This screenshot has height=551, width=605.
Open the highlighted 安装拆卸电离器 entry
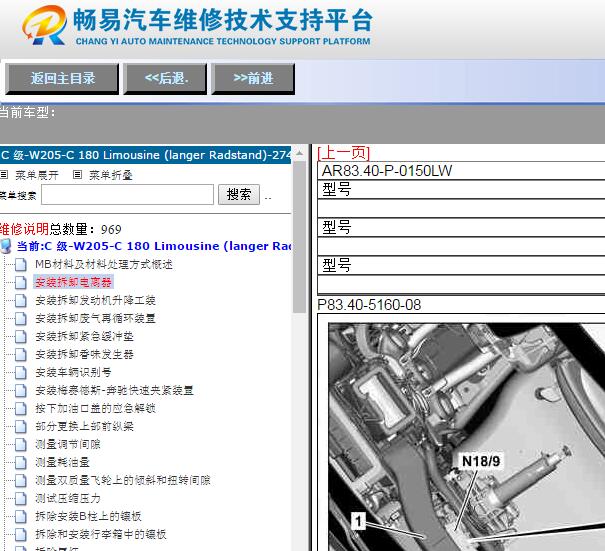coord(73,282)
